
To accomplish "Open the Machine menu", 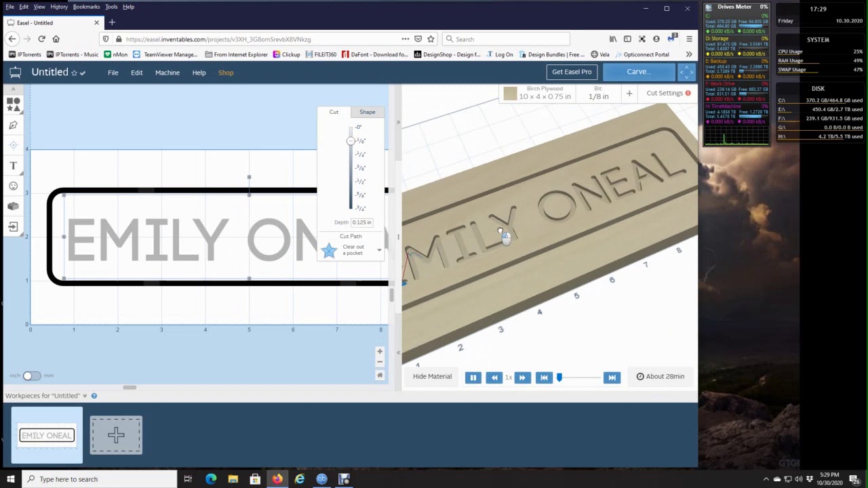I will [167, 73].
